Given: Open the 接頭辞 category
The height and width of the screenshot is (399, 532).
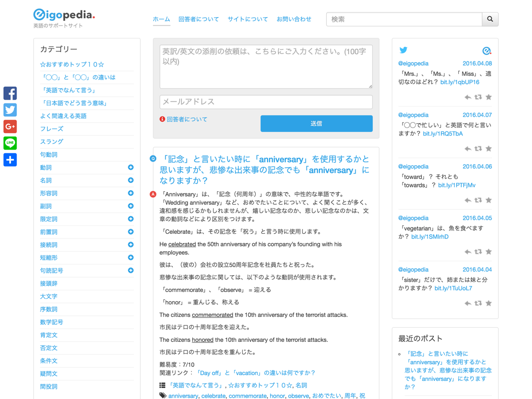Looking at the screenshot, I should pyautogui.click(x=48, y=284).
